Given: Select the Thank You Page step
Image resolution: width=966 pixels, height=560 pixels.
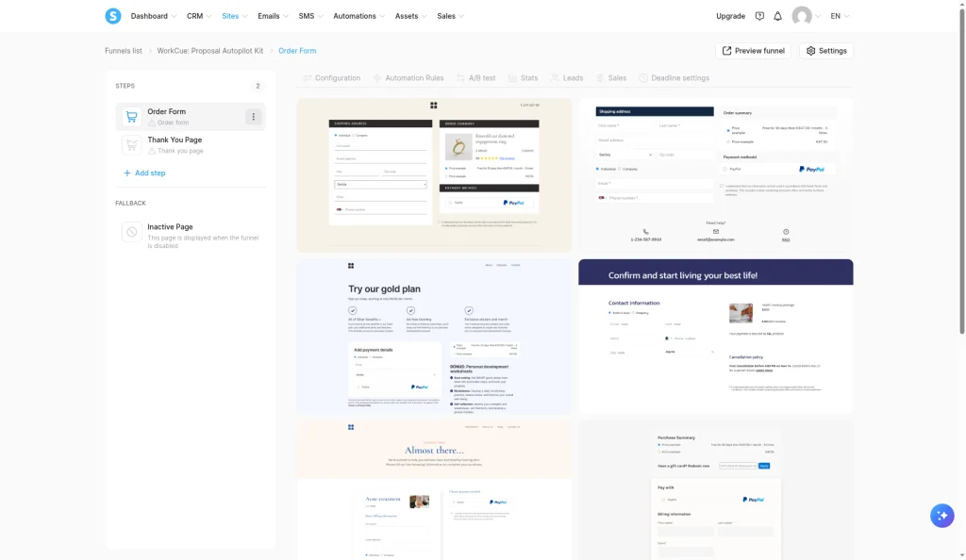Looking at the screenshot, I should [x=191, y=144].
